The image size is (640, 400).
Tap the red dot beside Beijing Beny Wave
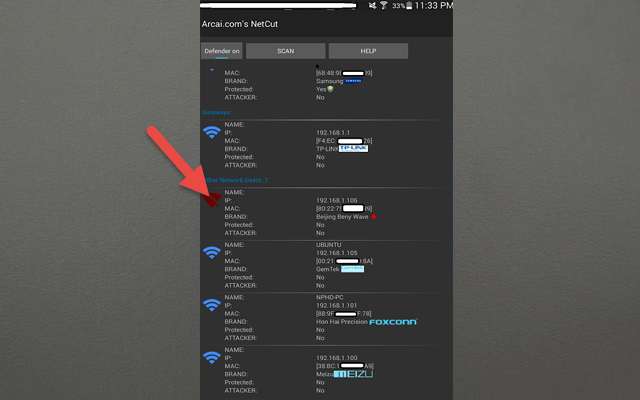[373, 216]
